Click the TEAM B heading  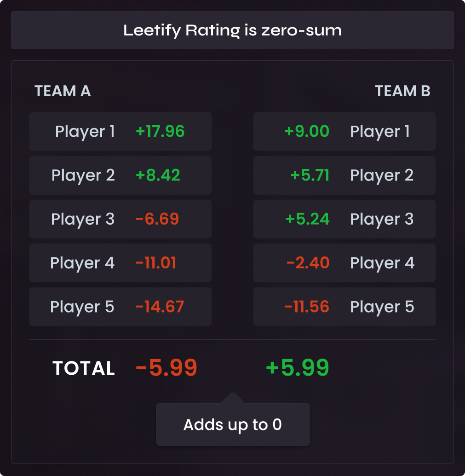pos(402,91)
